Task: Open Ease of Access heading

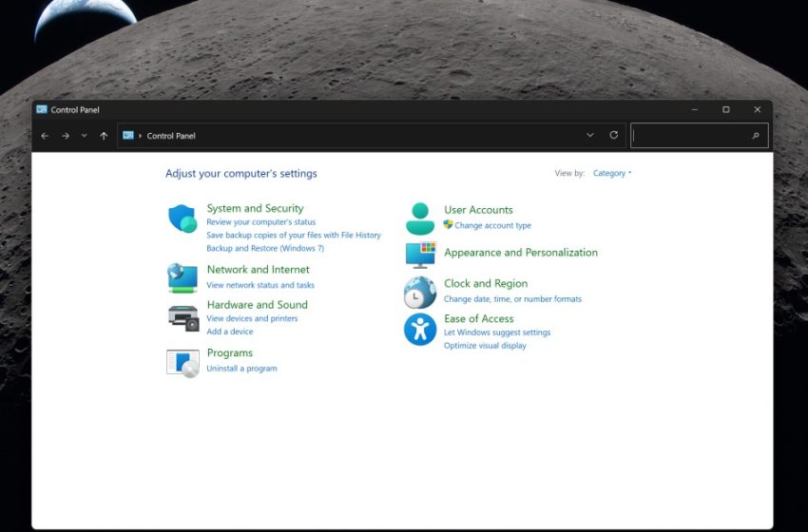Action: [479, 318]
